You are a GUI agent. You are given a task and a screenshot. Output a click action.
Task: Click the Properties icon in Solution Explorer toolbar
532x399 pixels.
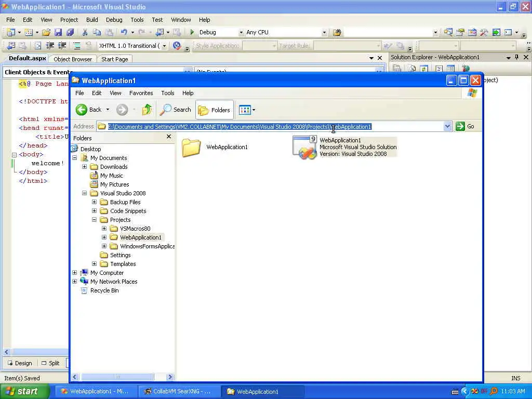(x=397, y=69)
